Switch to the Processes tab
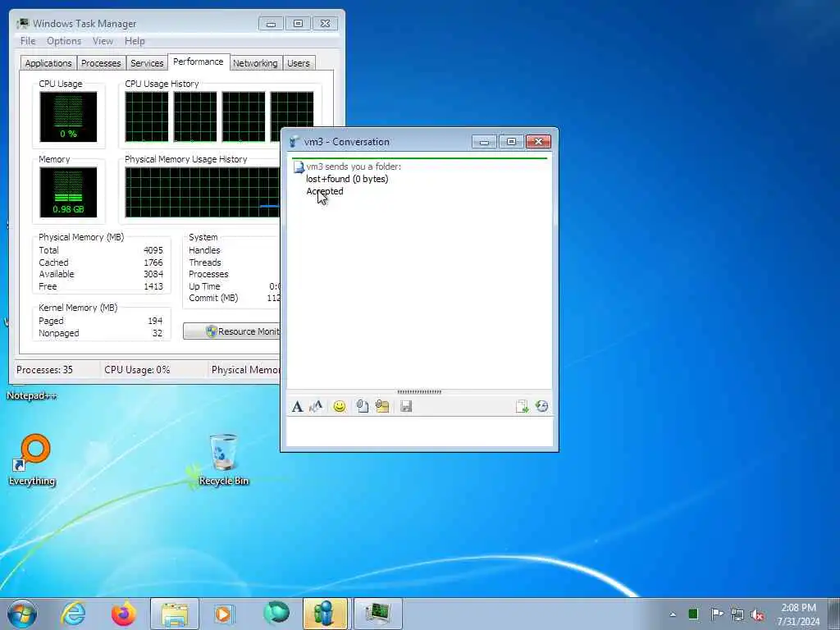The image size is (840, 630). pos(101,63)
